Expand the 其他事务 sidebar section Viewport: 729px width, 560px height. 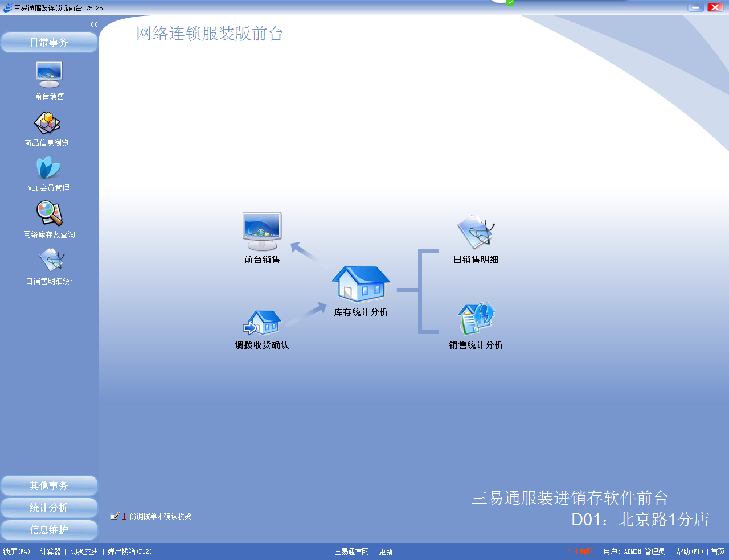(x=49, y=485)
